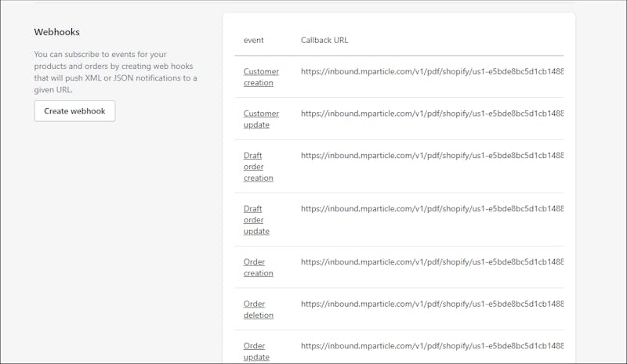The width and height of the screenshot is (627, 364).
Task: Click the Create webhook button
Action: [74, 111]
